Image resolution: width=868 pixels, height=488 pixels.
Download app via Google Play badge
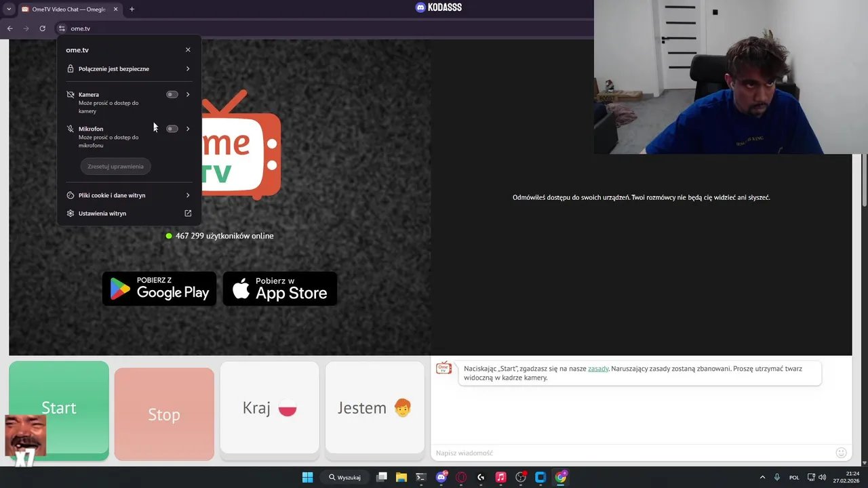(x=159, y=289)
